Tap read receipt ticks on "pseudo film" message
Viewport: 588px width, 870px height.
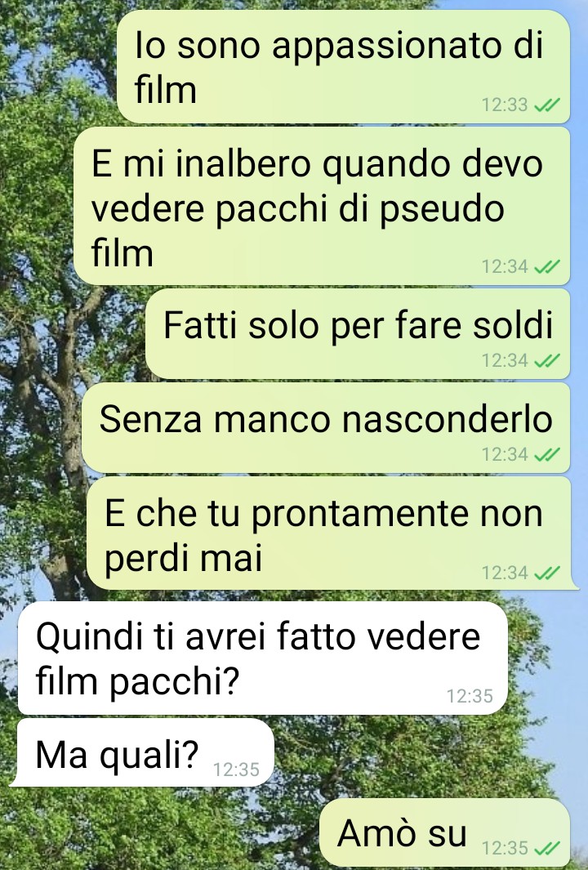coord(547,267)
